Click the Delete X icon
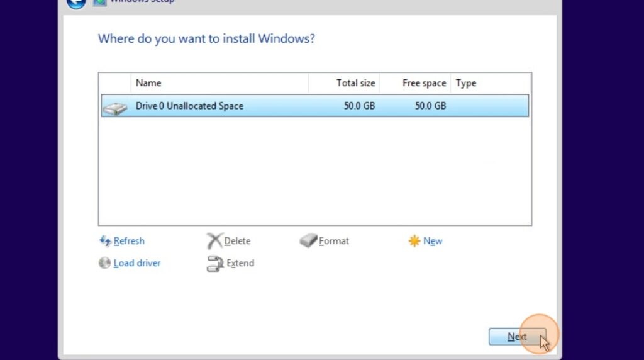The image size is (644, 360). (214, 241)
